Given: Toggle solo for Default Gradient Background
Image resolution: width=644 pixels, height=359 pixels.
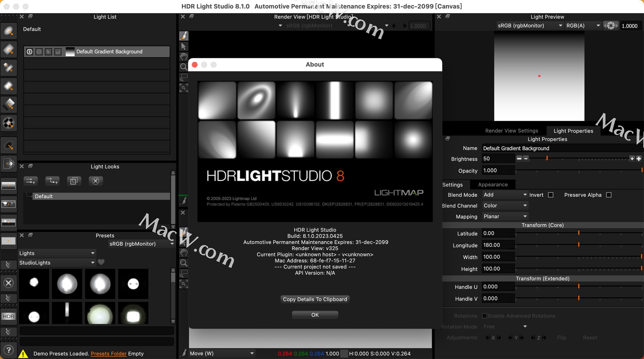Looking at the screenshot, I should [39, 52].
